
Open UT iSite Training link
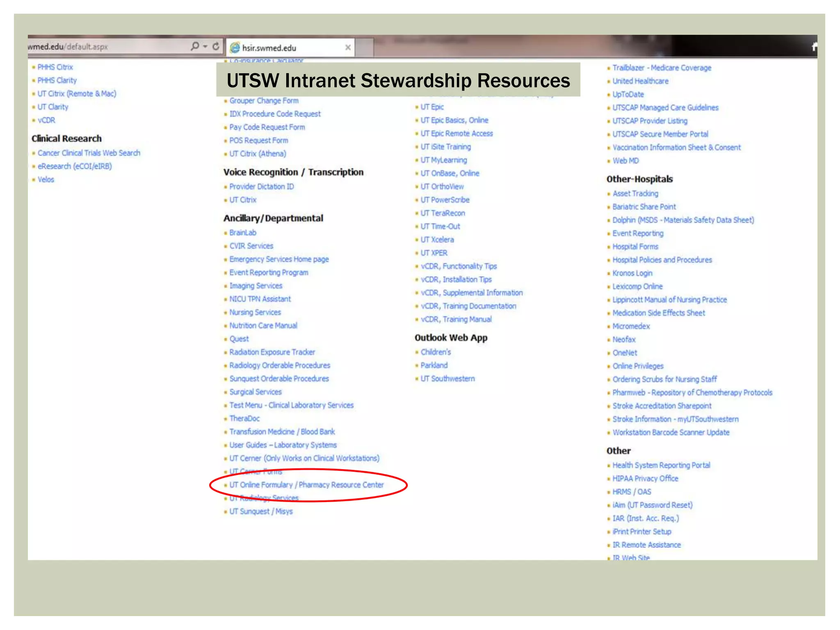coord(445,146)
